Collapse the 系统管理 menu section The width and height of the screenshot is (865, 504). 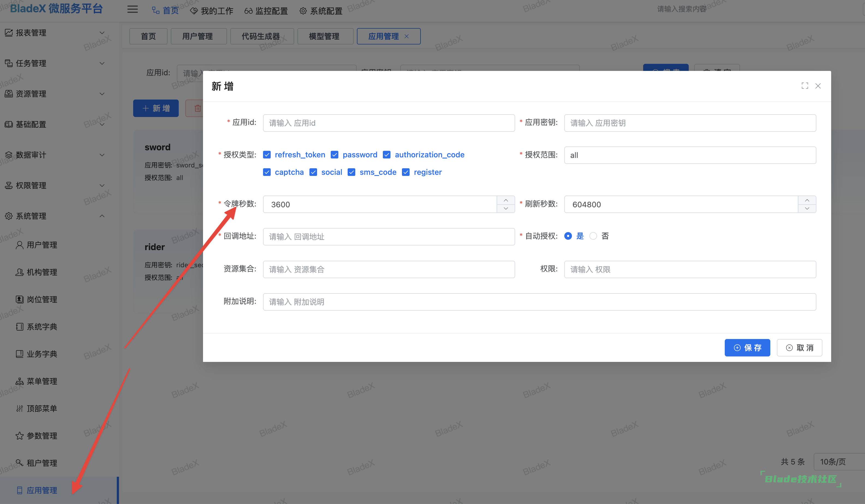pyautogui.click(x=102, y=216)
